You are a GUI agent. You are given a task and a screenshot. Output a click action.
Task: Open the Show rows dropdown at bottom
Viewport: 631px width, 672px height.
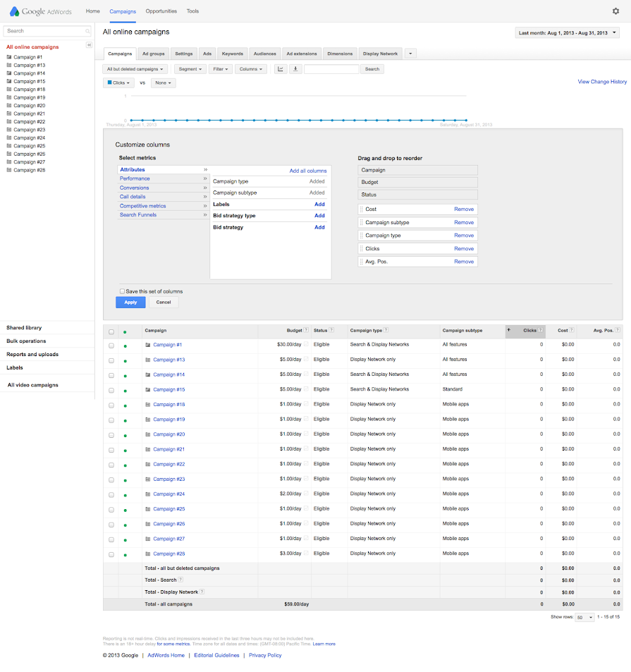[x=583, y=616]
